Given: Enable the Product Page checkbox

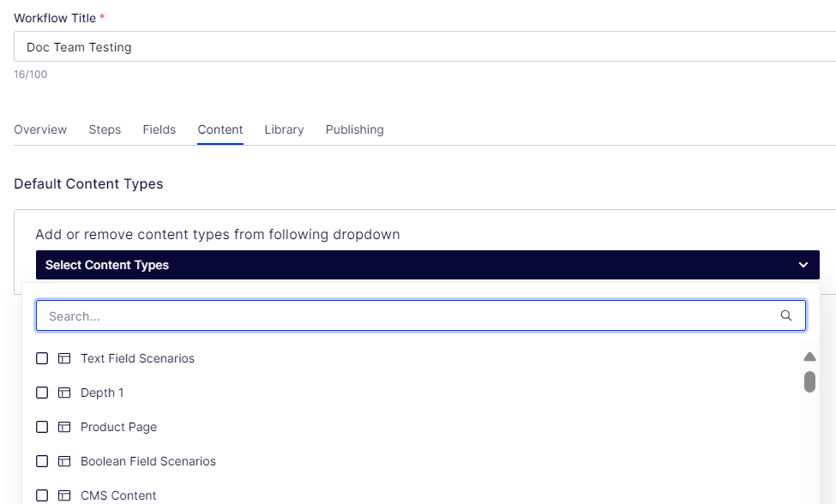Looking at the screenshot, I should coord(42,427).
